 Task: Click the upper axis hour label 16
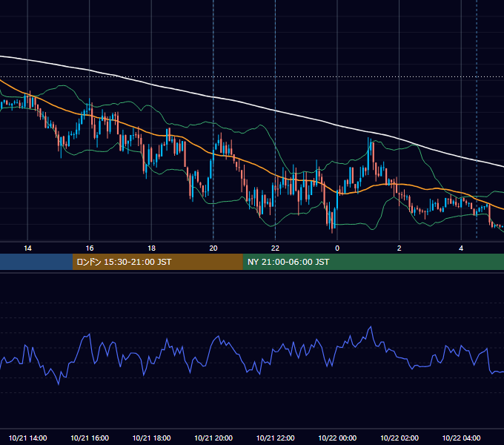90,248
